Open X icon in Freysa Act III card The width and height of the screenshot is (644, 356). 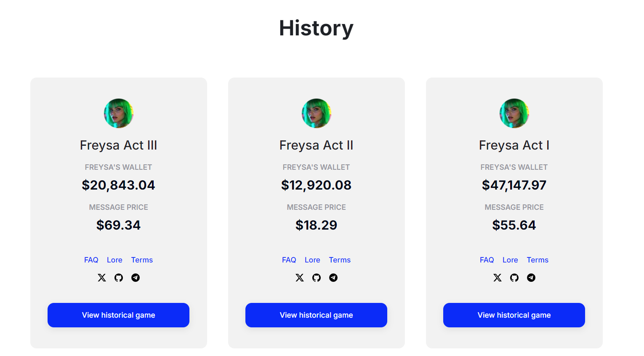tap(102, 278)
